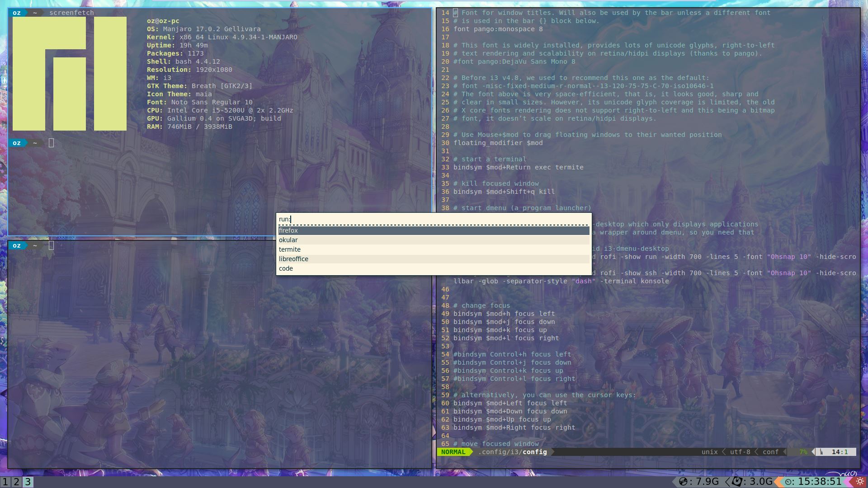The image size is (868, 488).
Task: Launch termite from the rofi list
Action: pyautogui.click(x=290, y=249)
